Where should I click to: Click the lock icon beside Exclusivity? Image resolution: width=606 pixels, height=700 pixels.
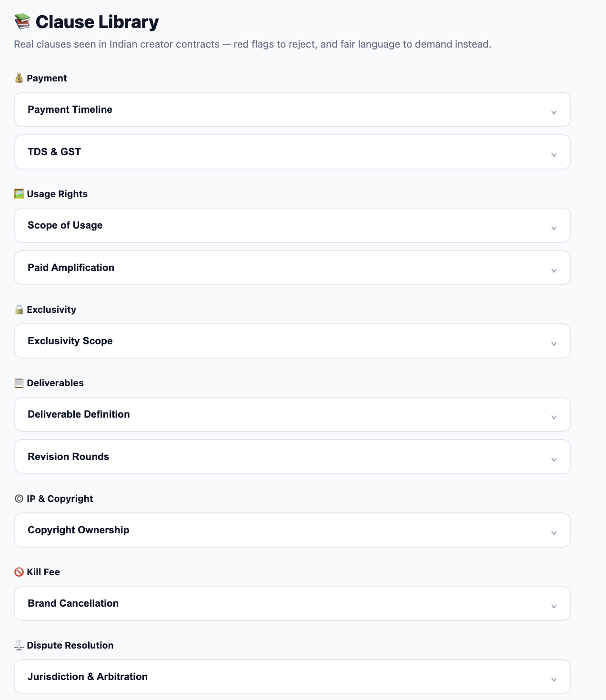point(19,309)
